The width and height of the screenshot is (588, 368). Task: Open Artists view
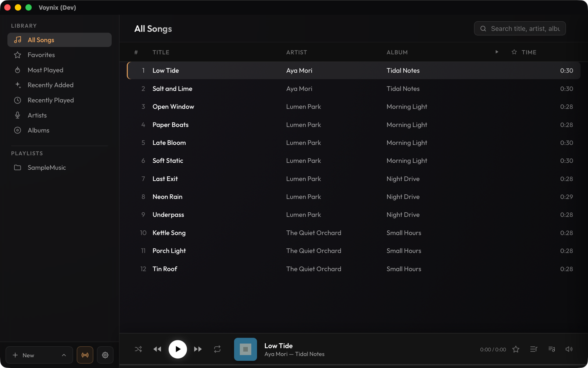pos(60,115)
